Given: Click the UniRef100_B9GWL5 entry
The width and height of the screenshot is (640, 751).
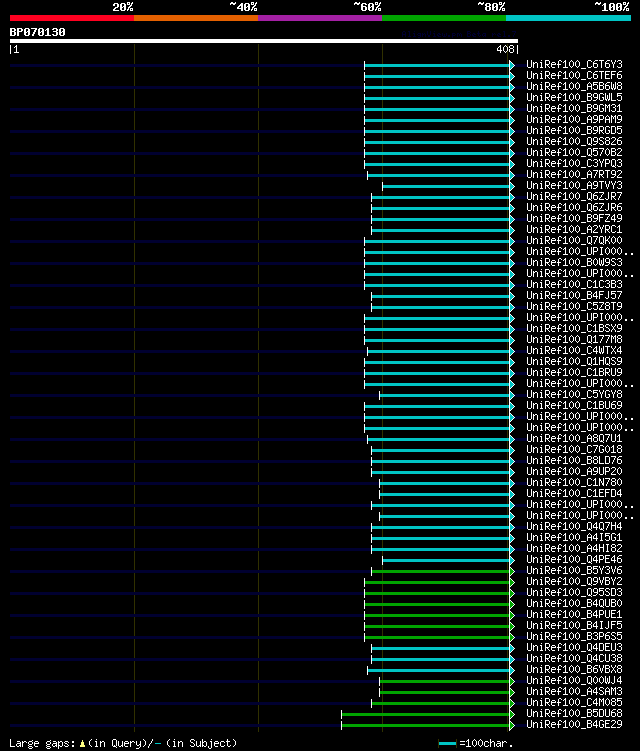Looking at the screenshot, I should pyautogui.click(x=574, y=97).
